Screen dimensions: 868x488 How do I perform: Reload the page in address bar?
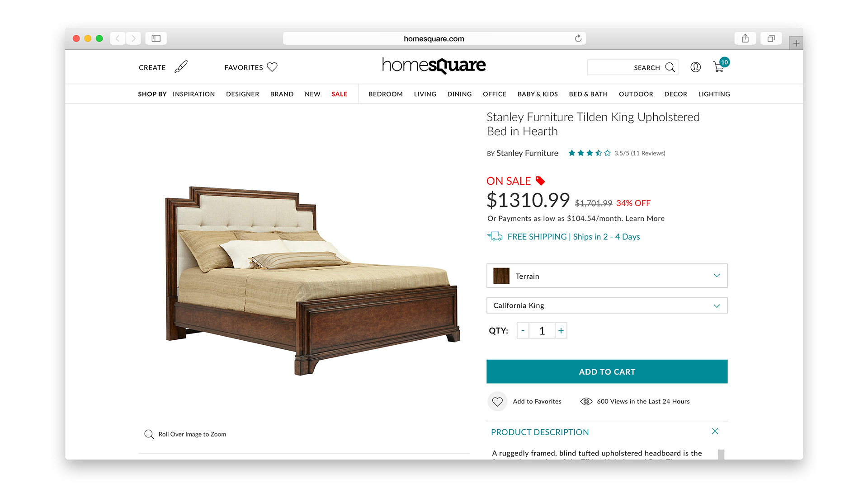coord(578,38)
